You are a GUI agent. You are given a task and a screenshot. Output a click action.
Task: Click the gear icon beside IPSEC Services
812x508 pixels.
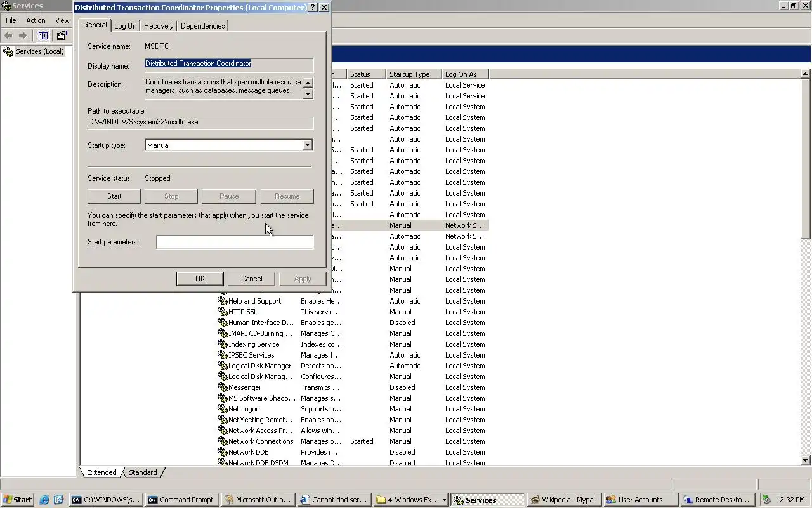[x=223, y=355]
